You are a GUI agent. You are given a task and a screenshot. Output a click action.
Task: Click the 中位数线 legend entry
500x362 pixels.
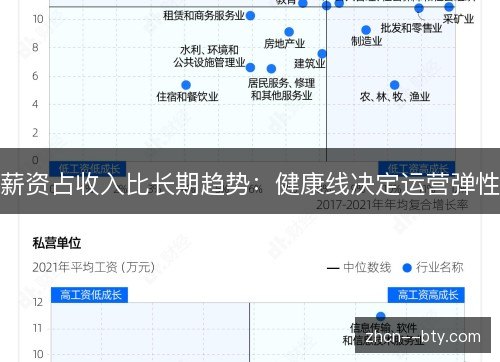pyautogui.click(x=359, y=268)
